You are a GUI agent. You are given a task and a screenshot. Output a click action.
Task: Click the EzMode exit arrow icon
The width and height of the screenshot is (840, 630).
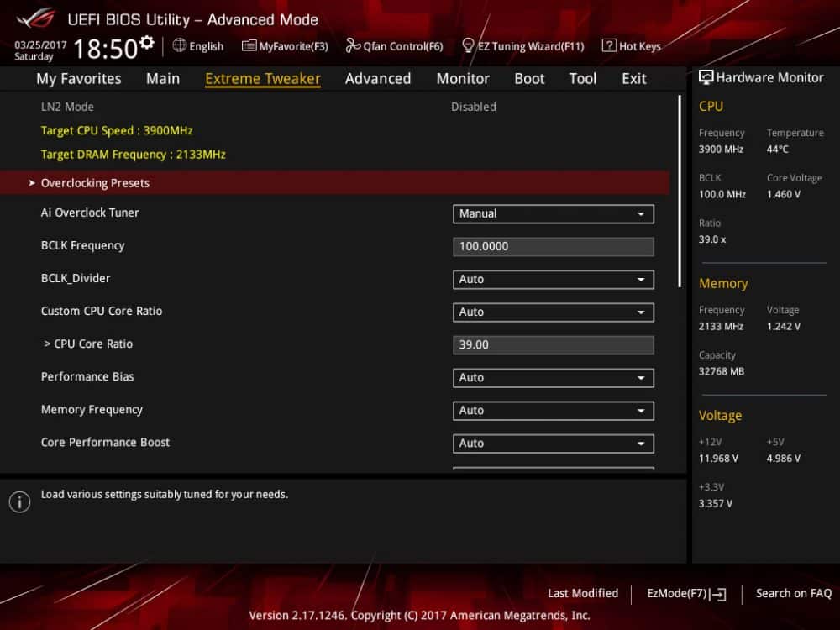pos(718,594)
